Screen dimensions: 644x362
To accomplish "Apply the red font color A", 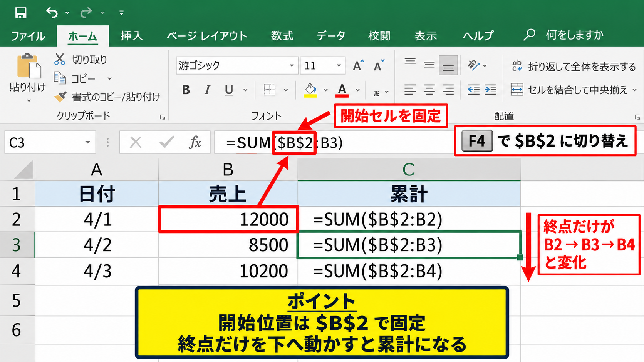I will 342,90.
